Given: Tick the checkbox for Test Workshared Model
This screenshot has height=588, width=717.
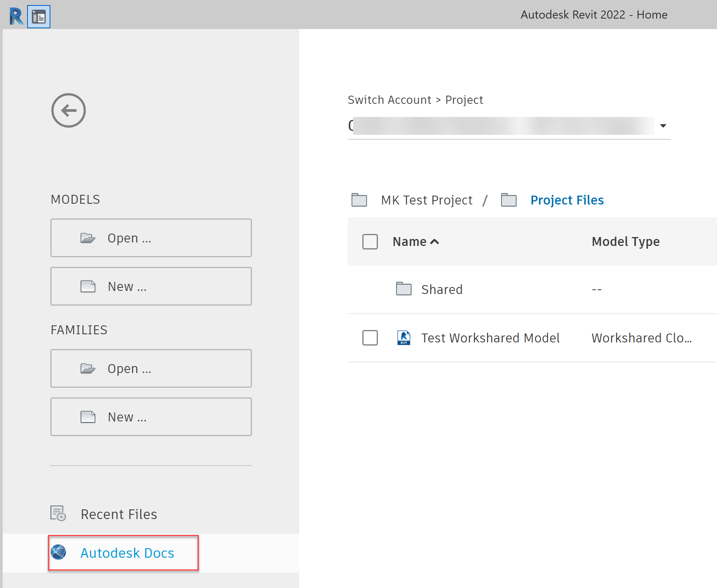Looking at the screenshot, I should tap(370, 338).
